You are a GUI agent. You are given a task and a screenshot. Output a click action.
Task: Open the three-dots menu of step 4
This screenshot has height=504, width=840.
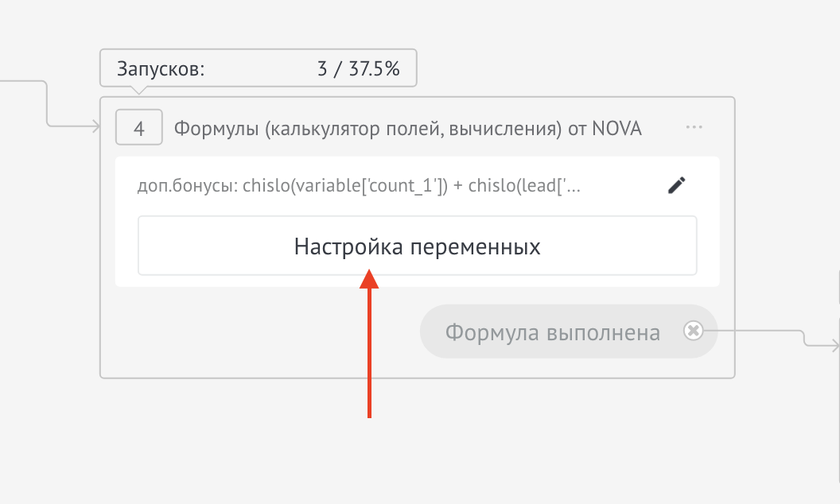click(x=694, y=127)
